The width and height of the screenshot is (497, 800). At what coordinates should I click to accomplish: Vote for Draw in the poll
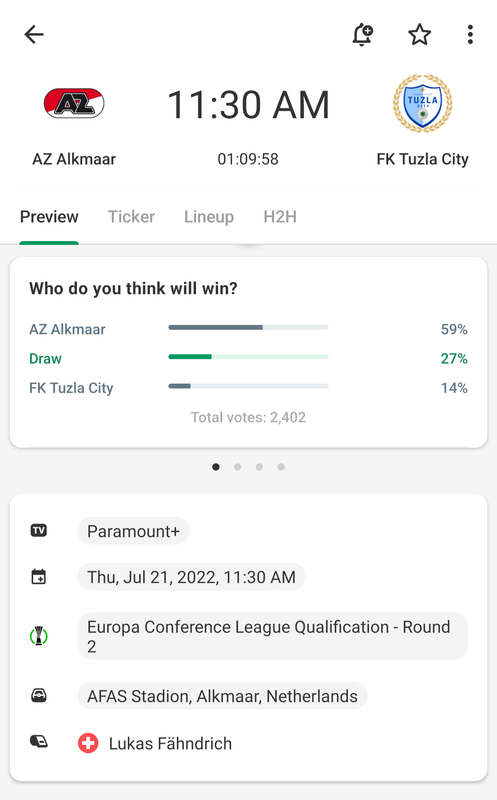(45, 359)
